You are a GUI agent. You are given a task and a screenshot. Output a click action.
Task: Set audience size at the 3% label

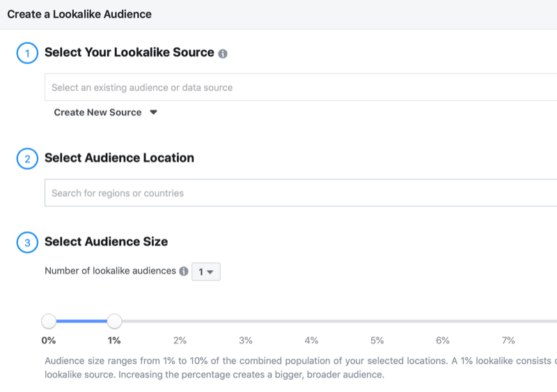coord(246,340)
